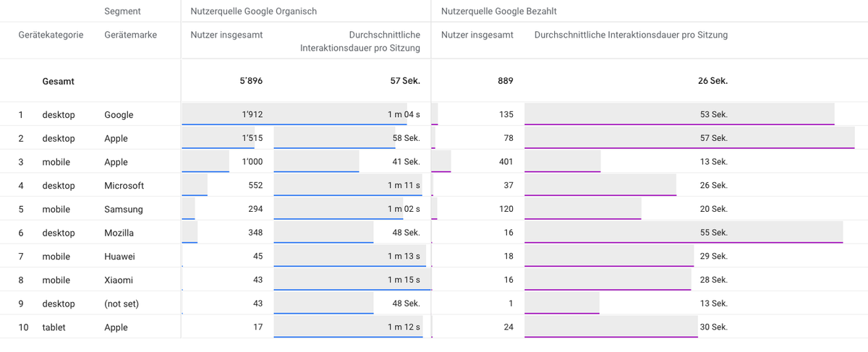Select the Gesamt totals row
Image resolution: width=868 pixels, height=352 pixels.
(434, 81)
